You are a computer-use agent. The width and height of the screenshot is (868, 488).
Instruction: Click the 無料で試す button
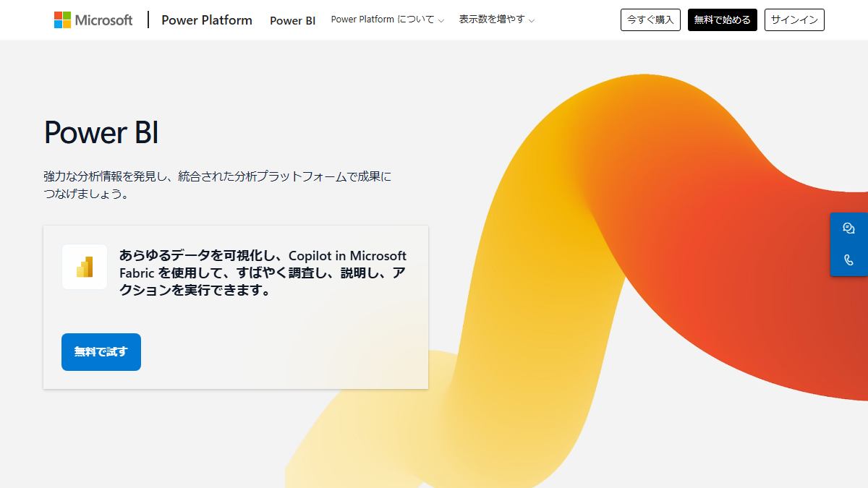[x=101, y=352]
